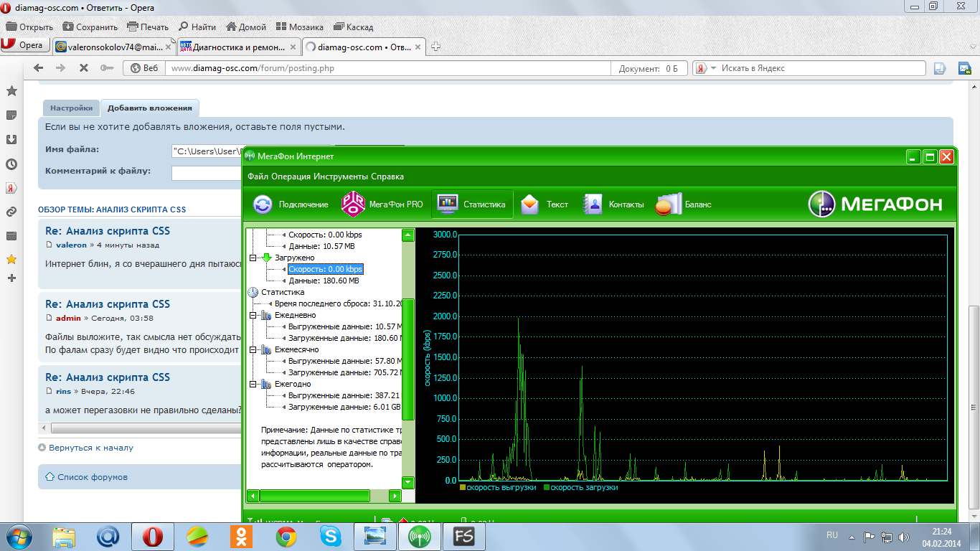Open the Подключение section in МегаФон
The height and width of the screenshot is (551, 980).
(x=291, y=204)
